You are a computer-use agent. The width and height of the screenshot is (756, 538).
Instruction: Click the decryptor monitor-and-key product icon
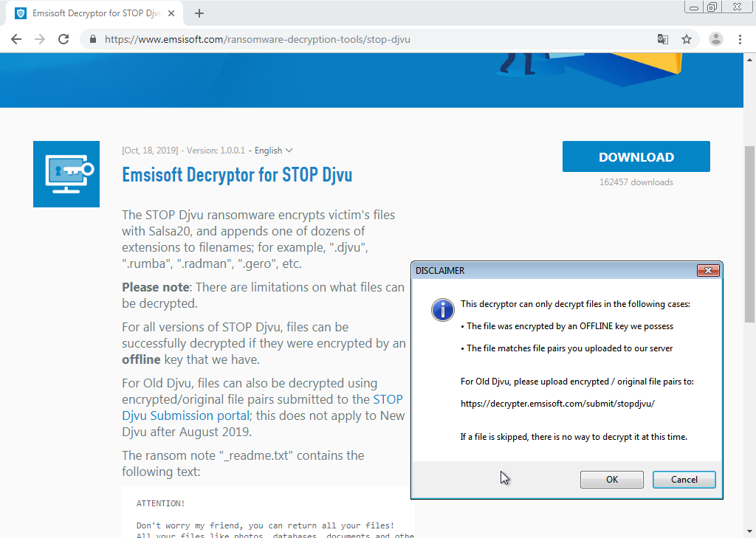pyautogui.click(x=66, y=174)
